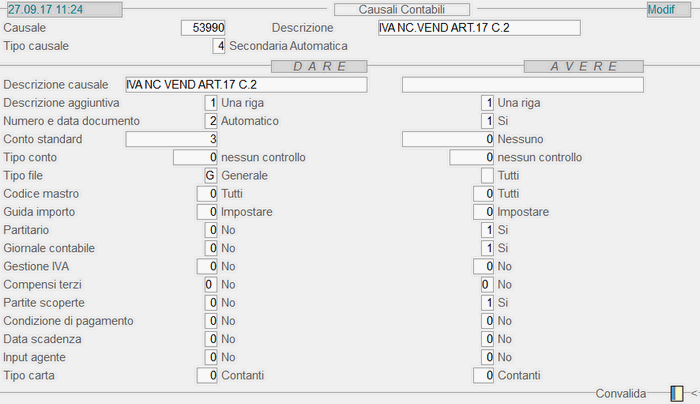Screen dimensions: 700x404
Task: Click AVERE Partitario value field
Action: pyautogui.click(x=487, y=230)
